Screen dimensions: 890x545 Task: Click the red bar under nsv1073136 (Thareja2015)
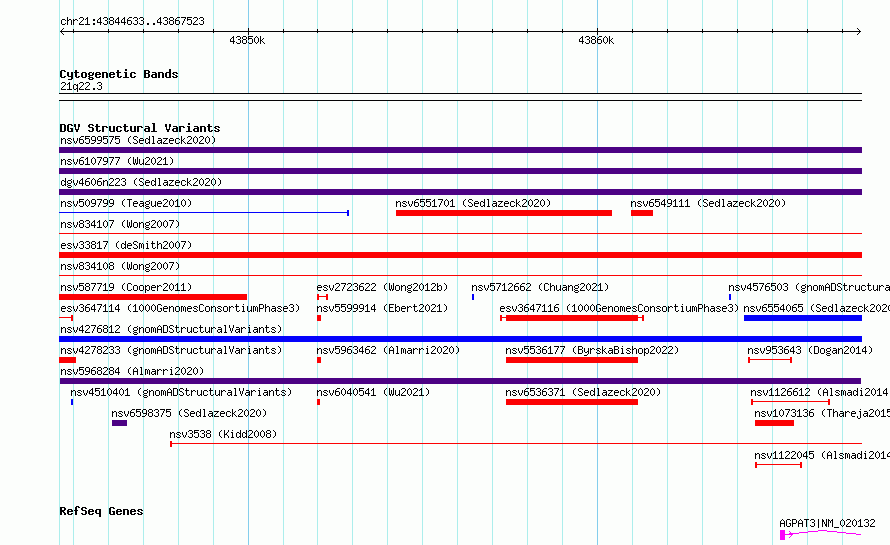(774, 423)
